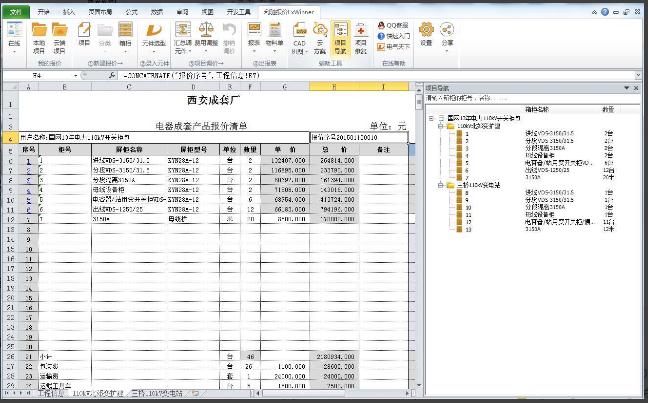Open the 电气天下 online link

(393, 47)
